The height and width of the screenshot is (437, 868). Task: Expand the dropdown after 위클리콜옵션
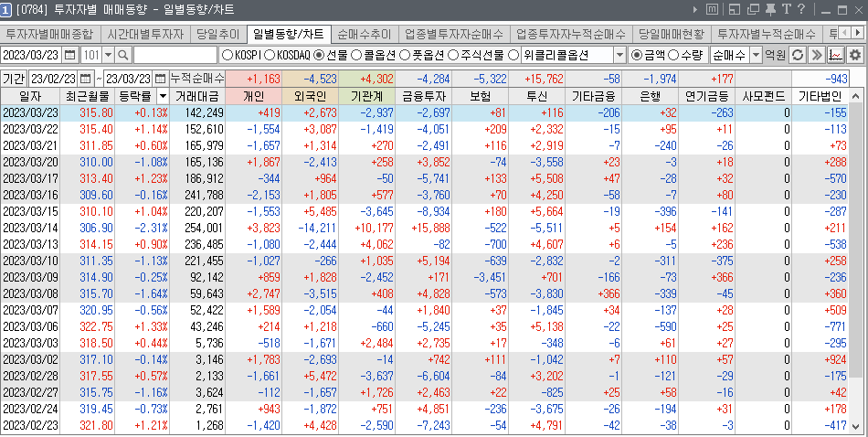pos(619,55)
